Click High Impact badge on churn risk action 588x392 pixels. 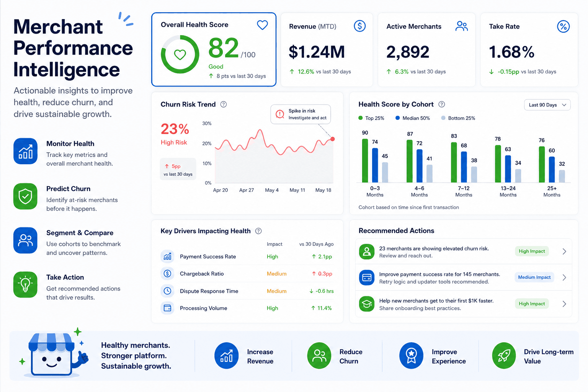click(532, 251)
